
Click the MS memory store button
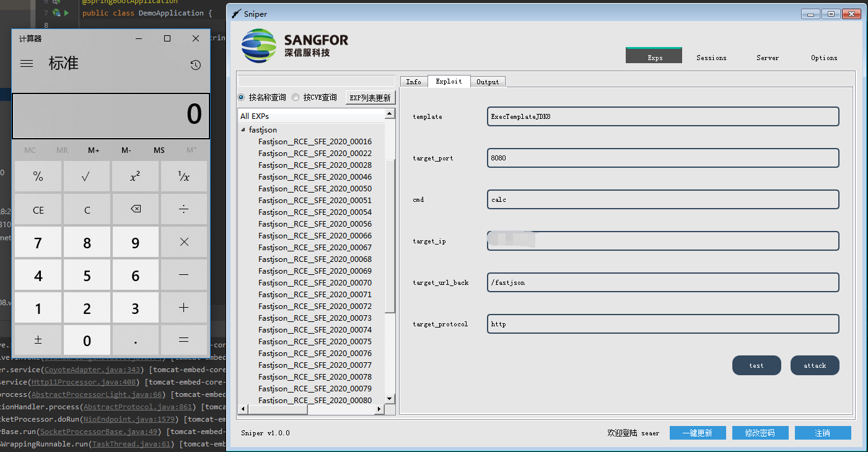click(159, 150)
